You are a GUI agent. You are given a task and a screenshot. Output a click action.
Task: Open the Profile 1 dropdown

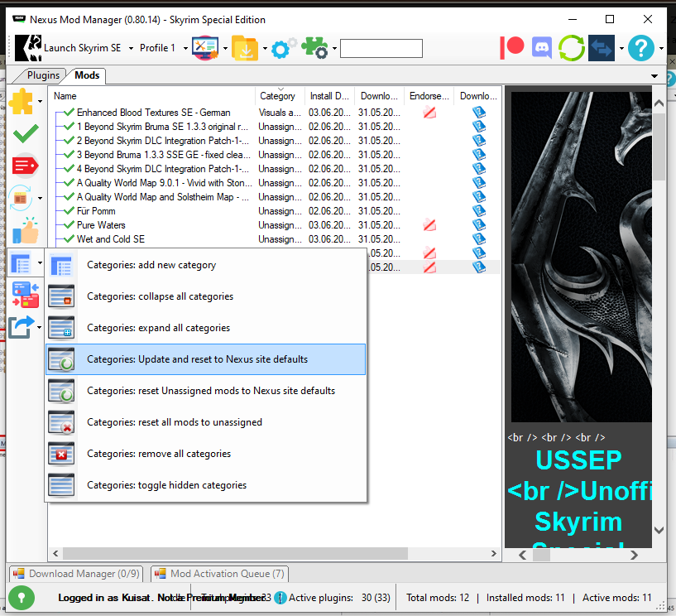tap(161, 48)
